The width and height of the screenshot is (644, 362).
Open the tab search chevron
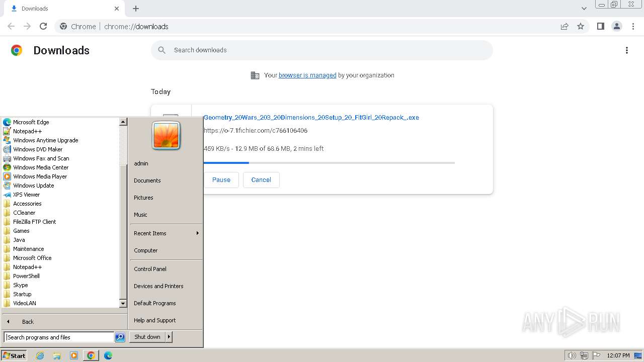(x=584, y=9)
